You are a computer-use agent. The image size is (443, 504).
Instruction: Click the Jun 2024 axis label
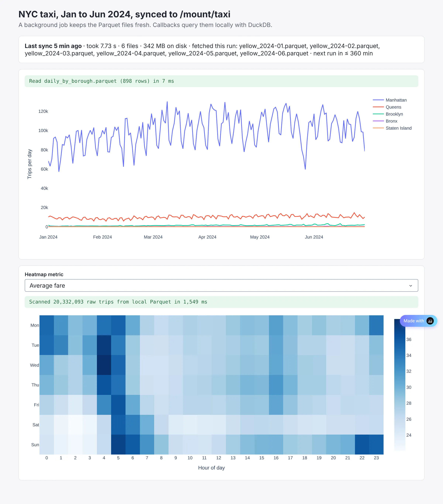314,237
